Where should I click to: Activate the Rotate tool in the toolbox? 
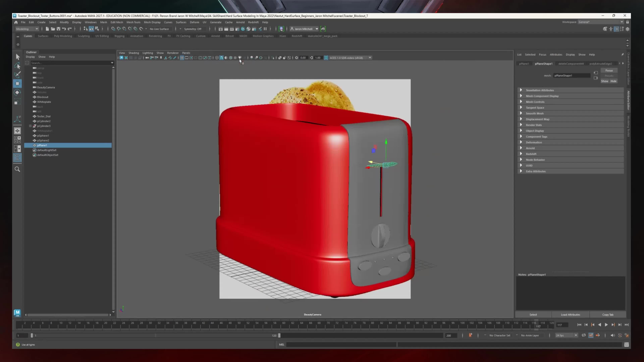(17, 93)
